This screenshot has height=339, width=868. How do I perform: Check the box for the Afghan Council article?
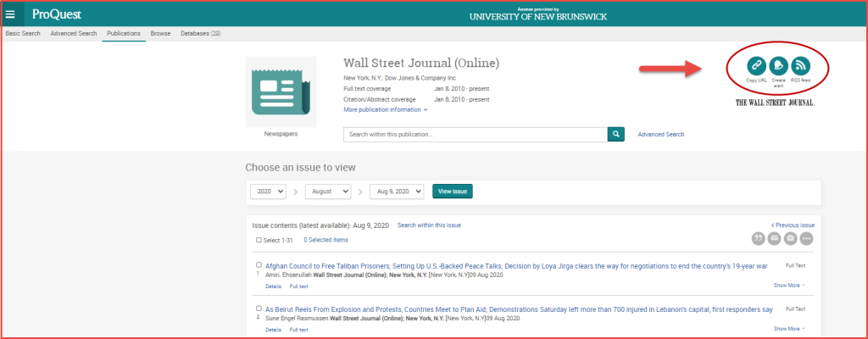pyautogui.click(x=259, y=264)
